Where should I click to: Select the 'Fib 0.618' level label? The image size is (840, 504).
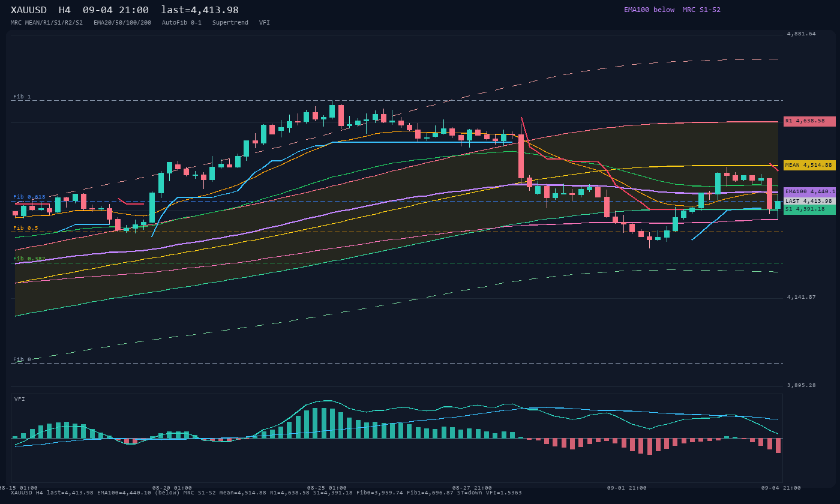click(x=29, y=197)
